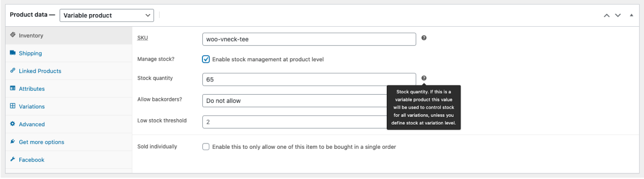Screen dimensions: 644x179
Task: Open the Allow backorders dropdown
Action: click(x=295, y=101)
